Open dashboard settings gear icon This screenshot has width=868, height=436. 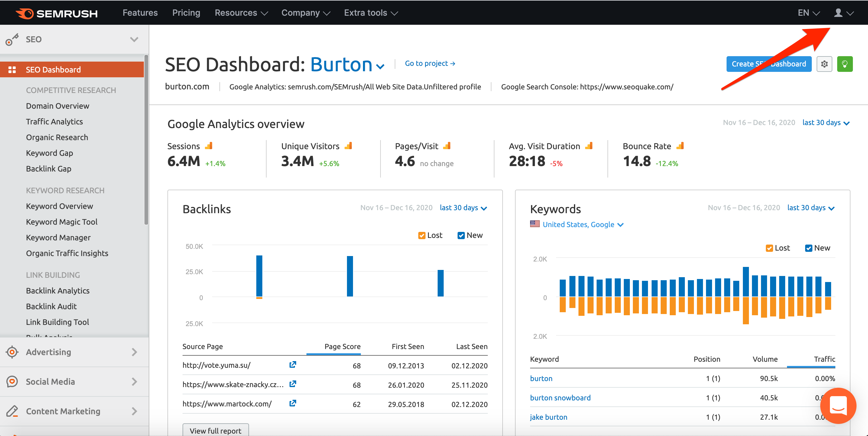824,64
